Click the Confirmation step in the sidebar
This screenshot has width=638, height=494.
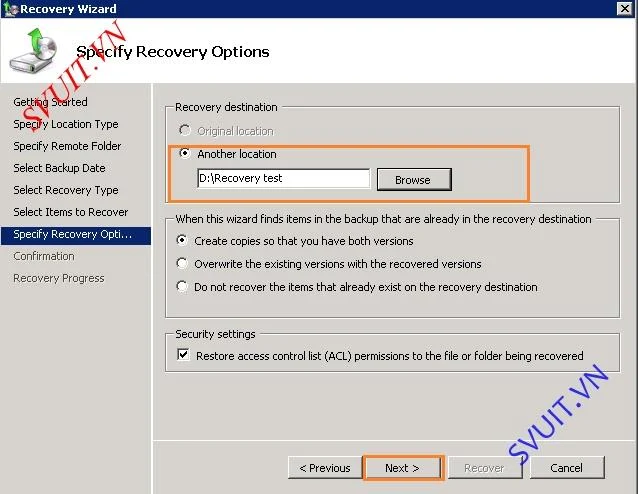coord(44,256)
